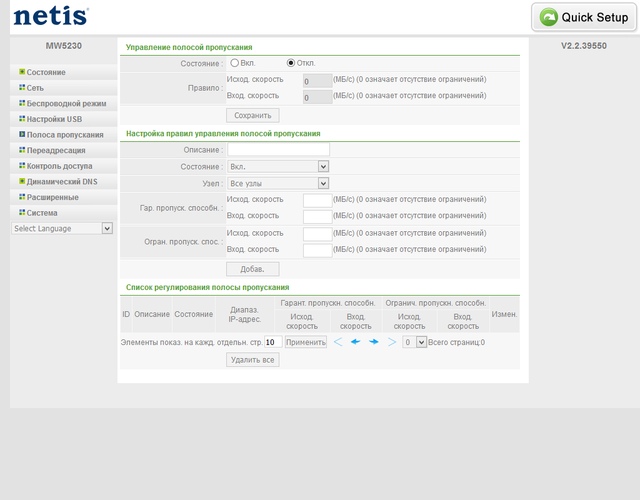640x500 pixels.
Task: Click the icon beside Полоса пропускания
Action: [22, 134]
